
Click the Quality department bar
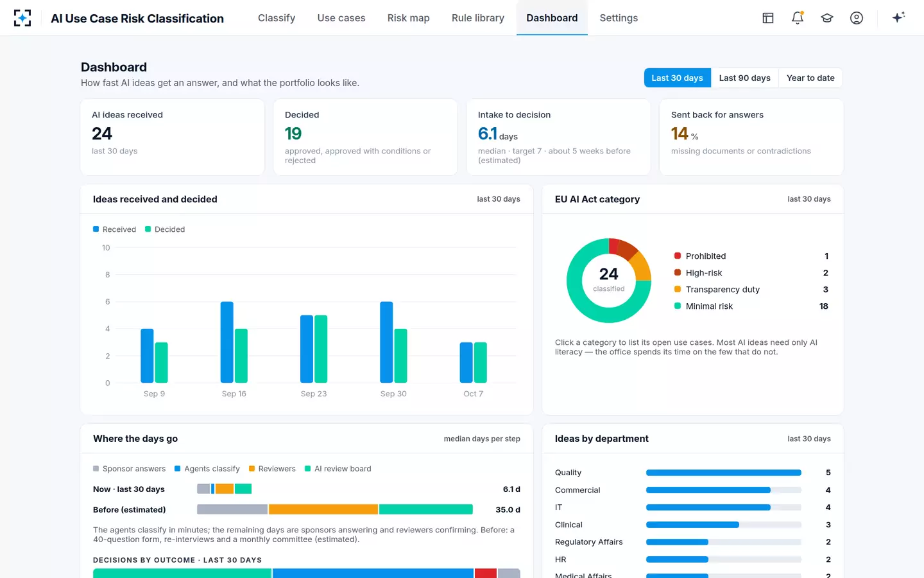724,473
